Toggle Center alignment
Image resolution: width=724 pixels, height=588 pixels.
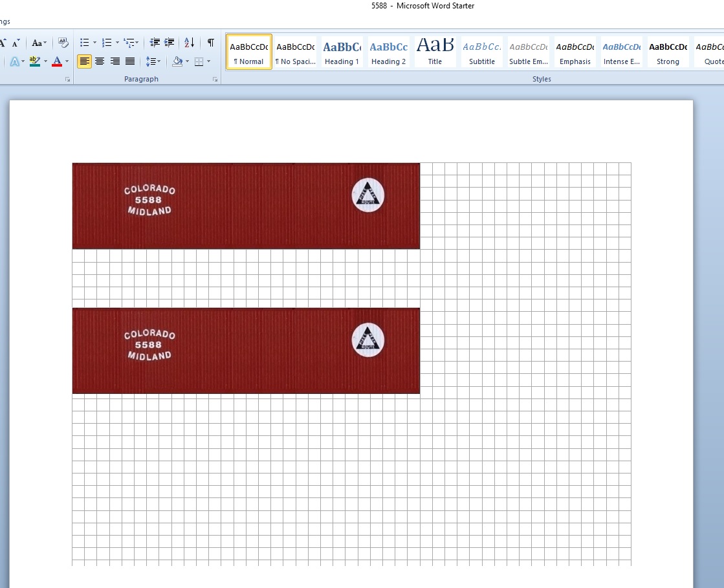tap(99, 61)
